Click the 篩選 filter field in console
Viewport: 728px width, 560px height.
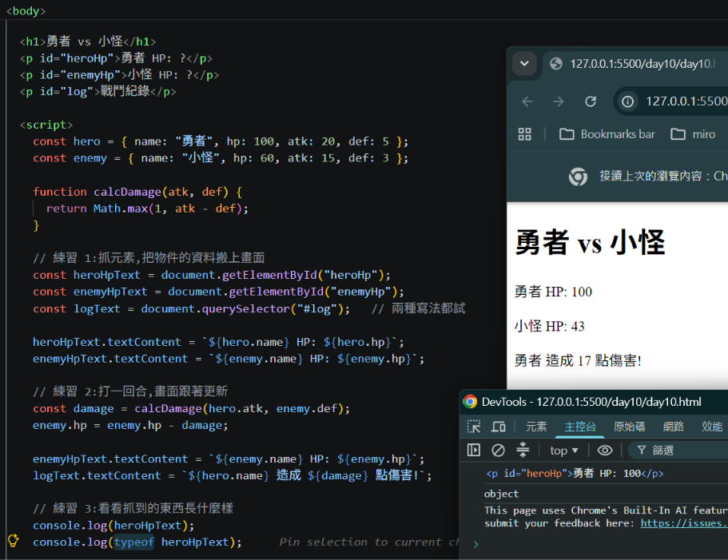pyautogui.click(x=678, y=450)
